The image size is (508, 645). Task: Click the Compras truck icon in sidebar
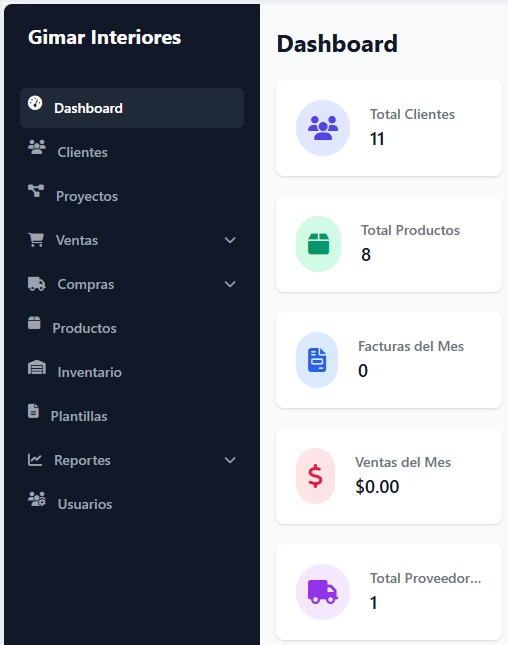pos(37,283)
